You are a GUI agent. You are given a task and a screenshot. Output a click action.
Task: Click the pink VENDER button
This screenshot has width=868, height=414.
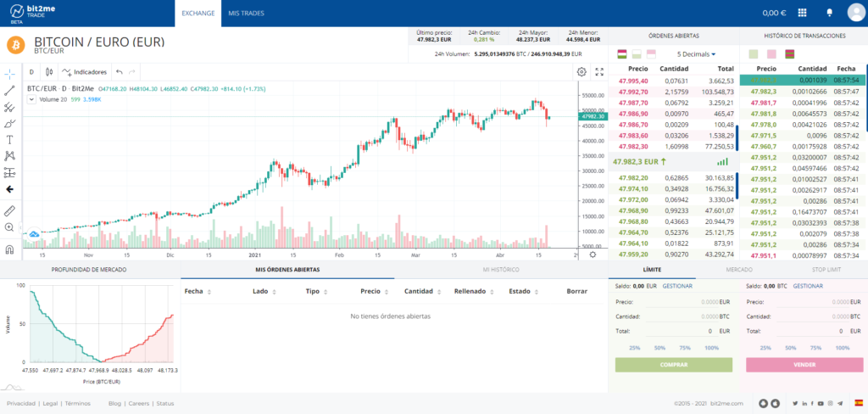pyautogui.click(x=804, y=365)
